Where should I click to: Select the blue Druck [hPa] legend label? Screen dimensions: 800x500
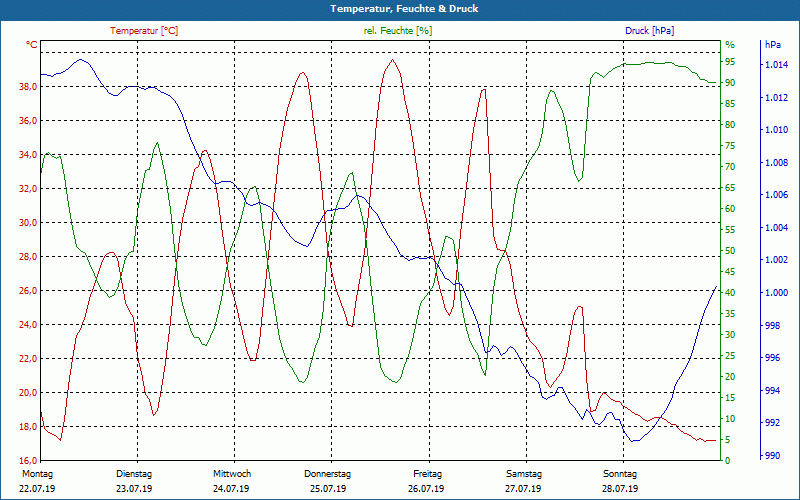[649, 31]
